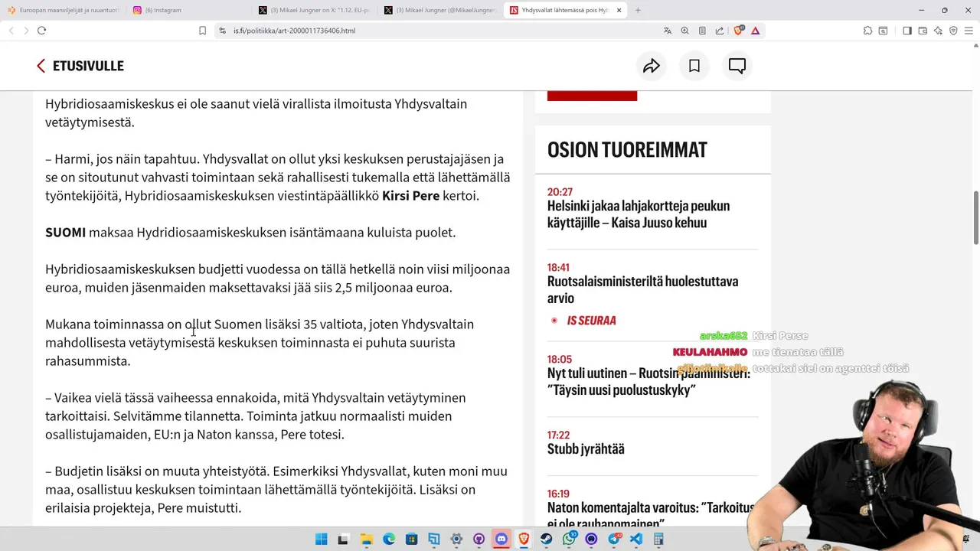Screen dimensions: 980x551
Task: Open Telegram on the taskbar
Action: [614, 539]
